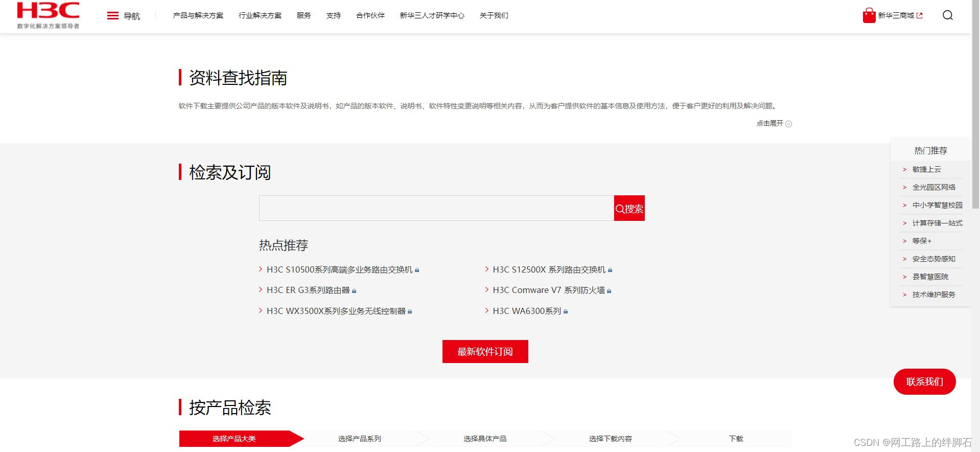980x452 pixels.
Task: Open H3C S12500X 系列路由交换机 link
Action: (549, 269)
